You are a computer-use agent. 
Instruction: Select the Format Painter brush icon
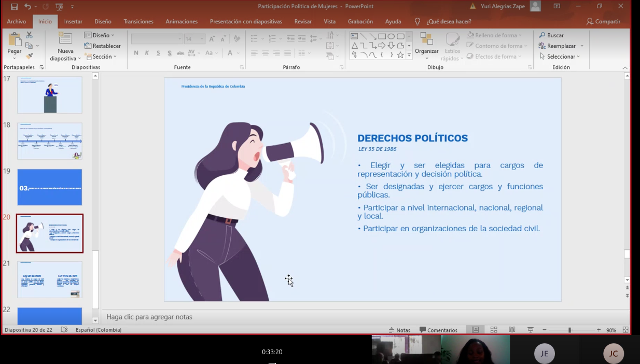29,56
